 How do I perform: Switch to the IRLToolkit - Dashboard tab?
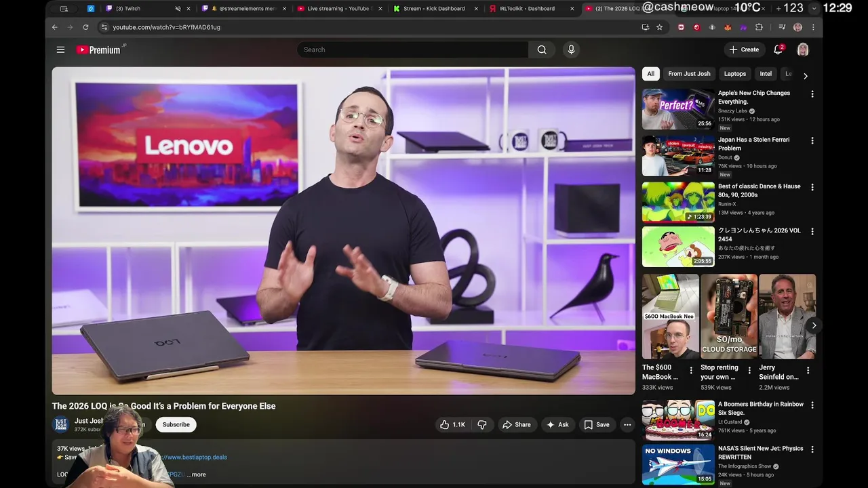[x=532, y=9]
